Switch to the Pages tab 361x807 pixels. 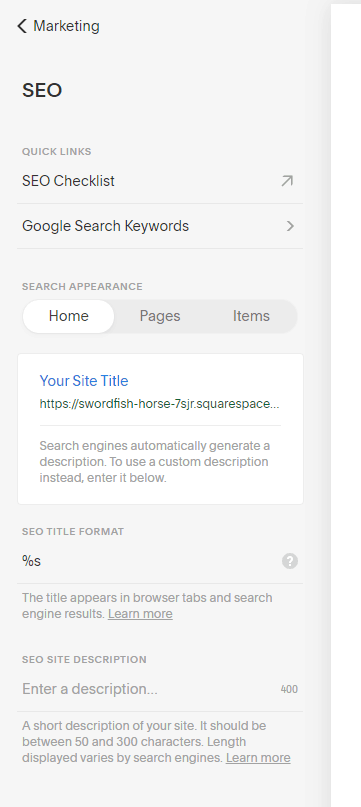(160, 316)
